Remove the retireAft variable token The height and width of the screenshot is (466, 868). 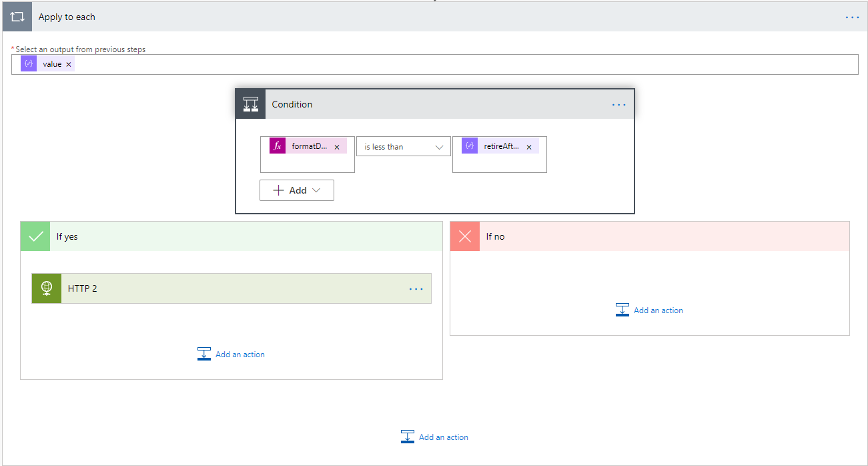(x=529, y=147)
